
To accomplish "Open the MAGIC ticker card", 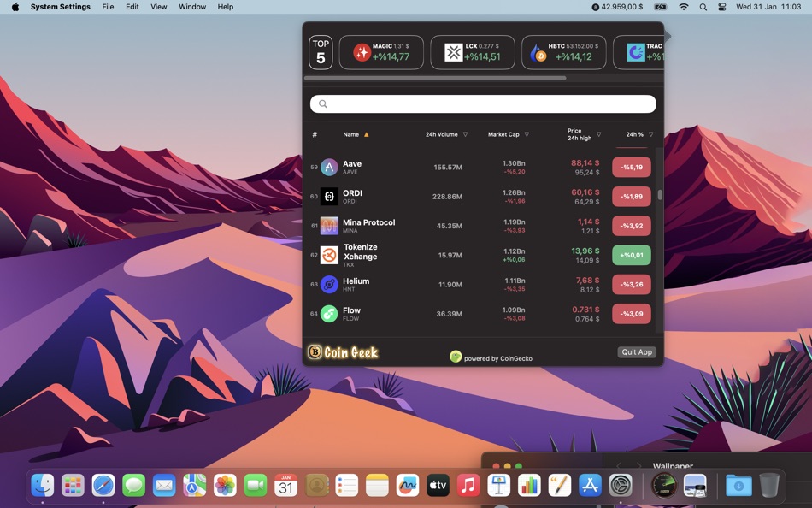I will click(x=381, y=51).
